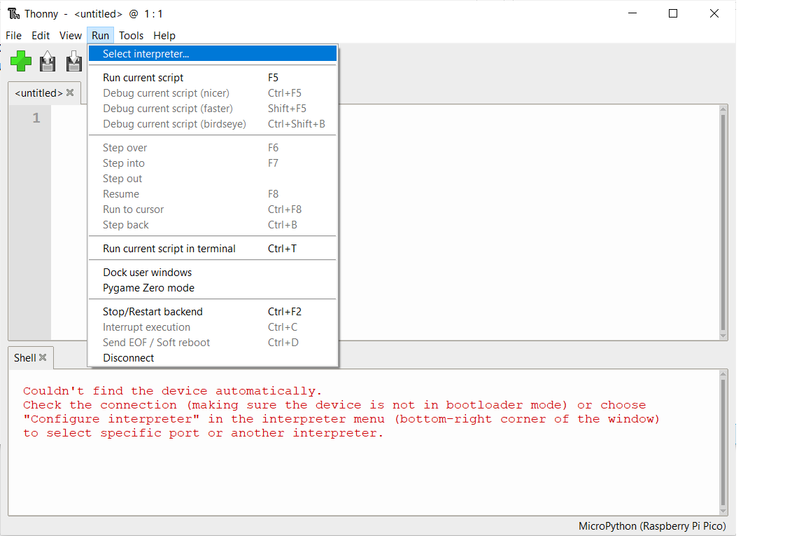Choose Stop/Restart backend
The image size is (806, 536).
[x=213, y=311]
